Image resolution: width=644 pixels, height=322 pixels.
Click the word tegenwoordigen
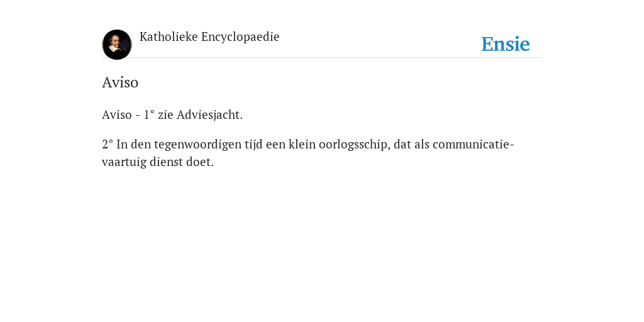[198, 145]
